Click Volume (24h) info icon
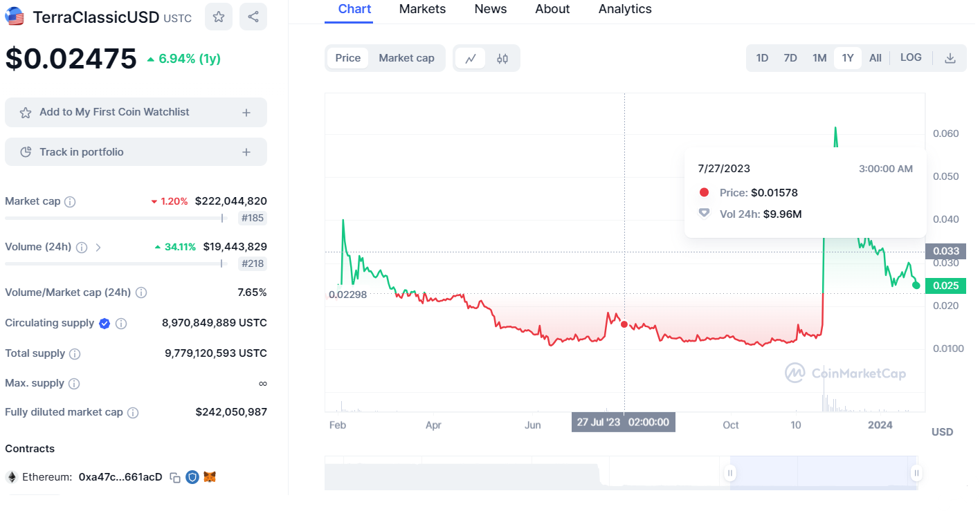Image resolution: width=980 pixels, height=511 pixels. pyautogui.click(x=82, y=247)
